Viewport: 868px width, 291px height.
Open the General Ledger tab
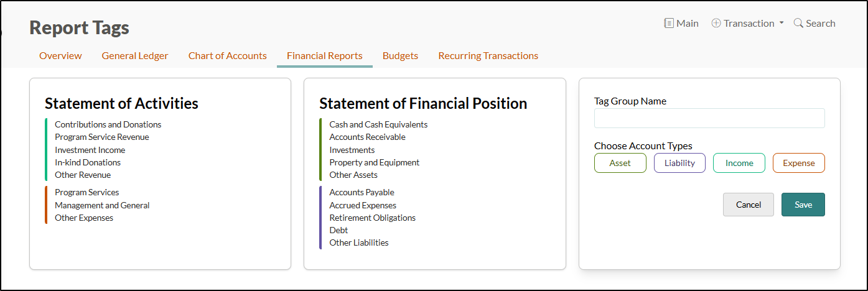coord(135,56)
